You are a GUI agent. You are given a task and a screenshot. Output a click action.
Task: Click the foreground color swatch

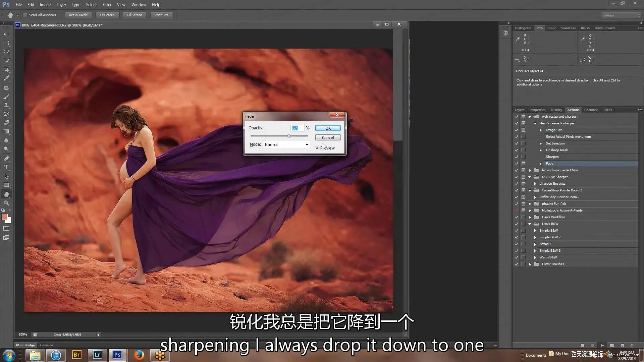5,217
